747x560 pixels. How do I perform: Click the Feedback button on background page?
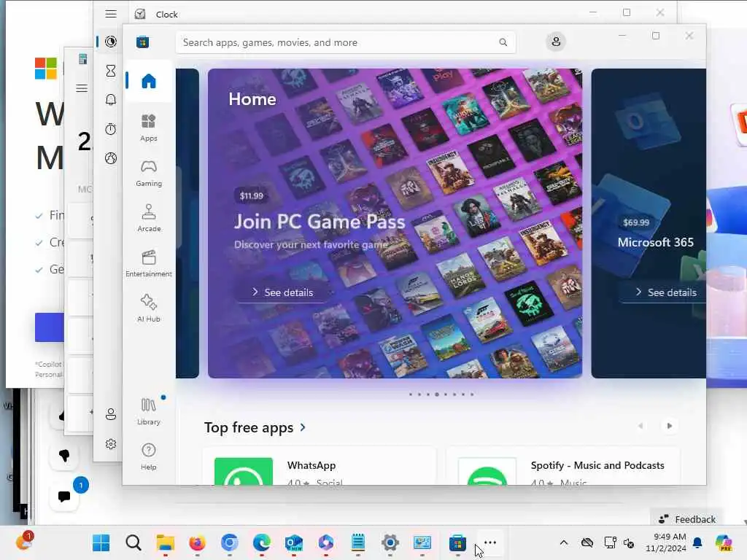coord(687,519)
